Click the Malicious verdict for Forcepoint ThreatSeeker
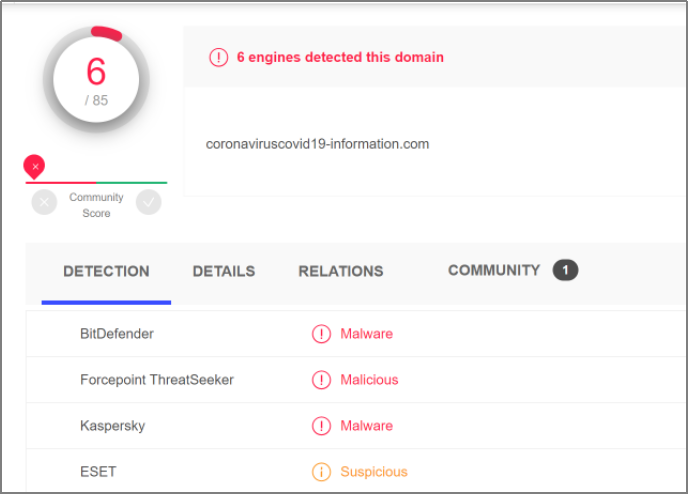Image resolution: width=688 pixels, height=494 pixels. (369, 380)
